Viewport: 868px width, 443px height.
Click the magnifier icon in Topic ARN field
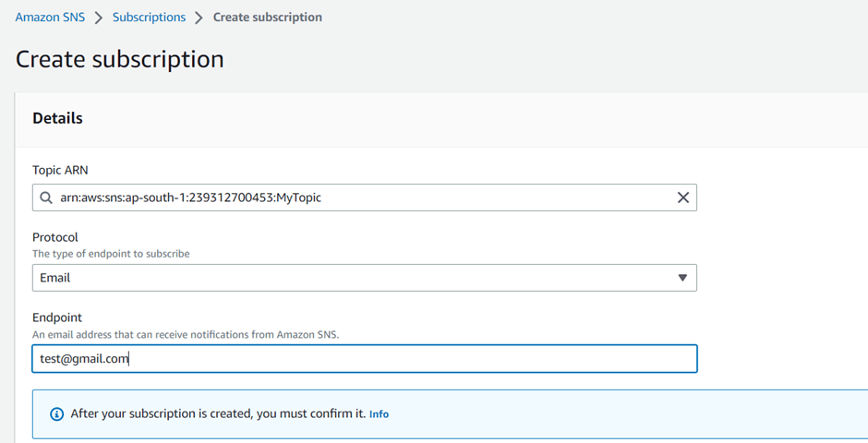[45, 198]
